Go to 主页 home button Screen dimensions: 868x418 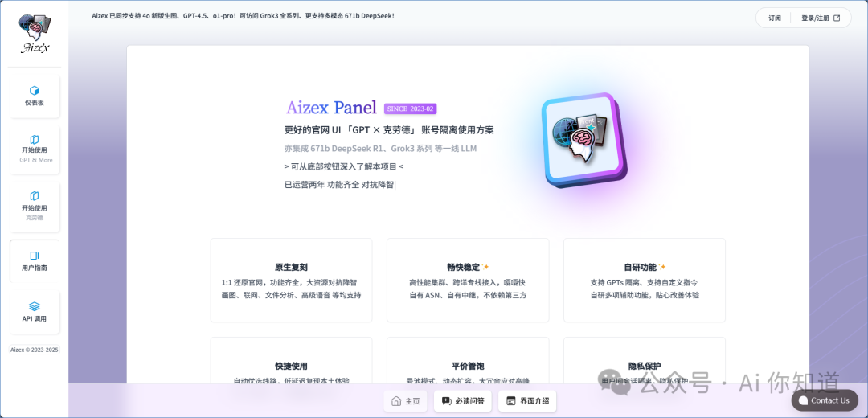(x=405, y=401)
